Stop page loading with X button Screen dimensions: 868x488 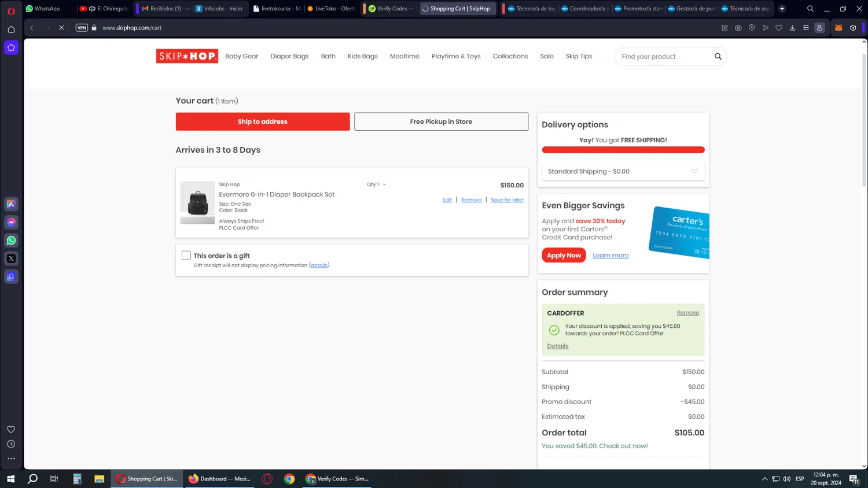click(61, 28)
